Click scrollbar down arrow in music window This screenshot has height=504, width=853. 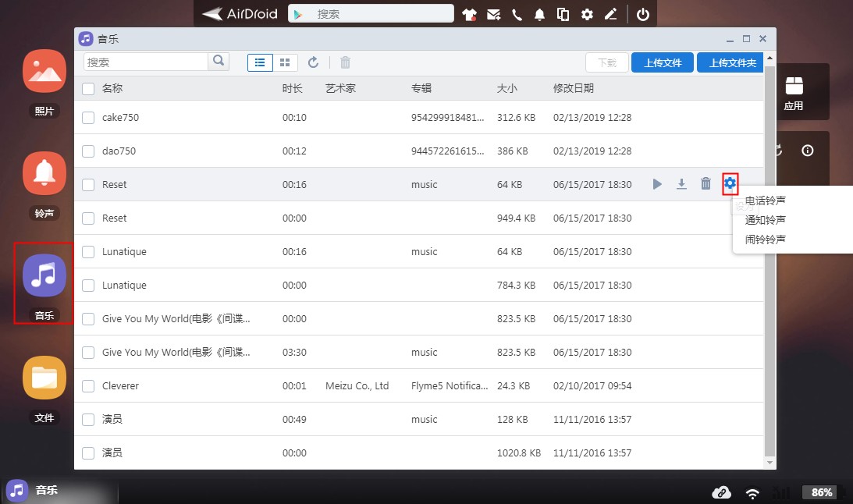[x=769, y=463]
